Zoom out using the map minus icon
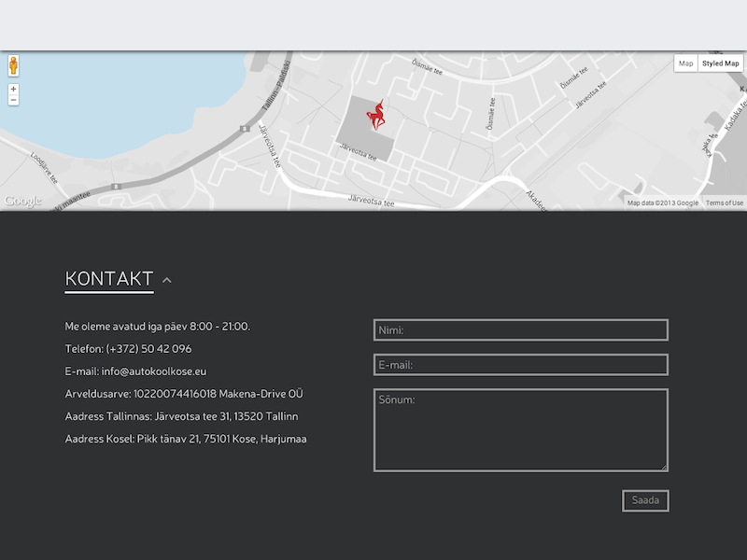747x560 pixels. point(15,100)
